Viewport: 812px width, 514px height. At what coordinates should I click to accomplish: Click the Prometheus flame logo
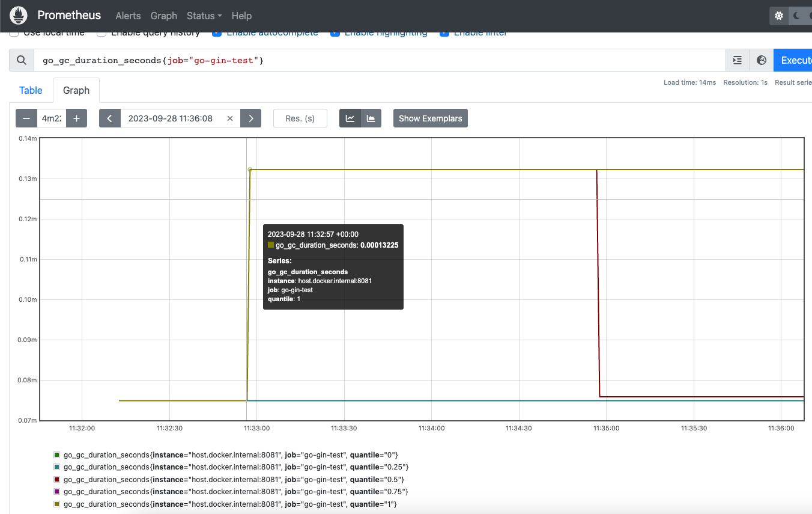tap(19, 15)
